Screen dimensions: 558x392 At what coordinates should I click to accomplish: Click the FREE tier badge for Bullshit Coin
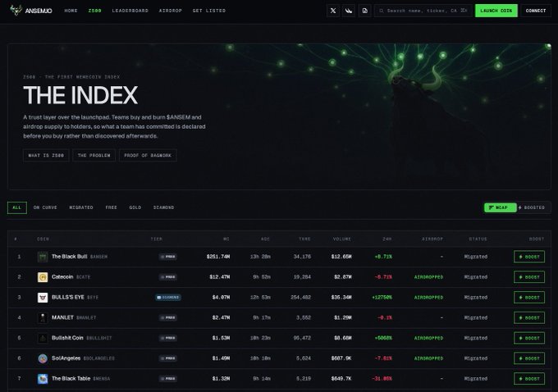click(168, 338)
